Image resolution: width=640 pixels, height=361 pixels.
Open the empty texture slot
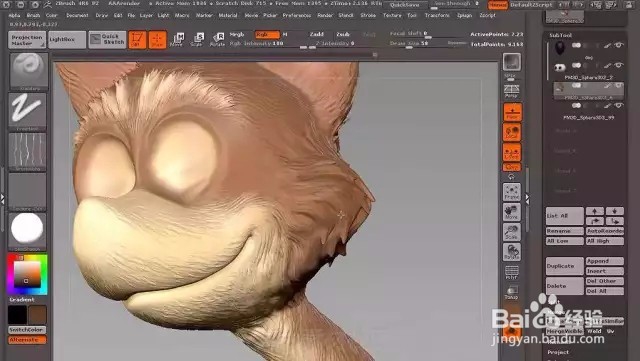point(27,192)
